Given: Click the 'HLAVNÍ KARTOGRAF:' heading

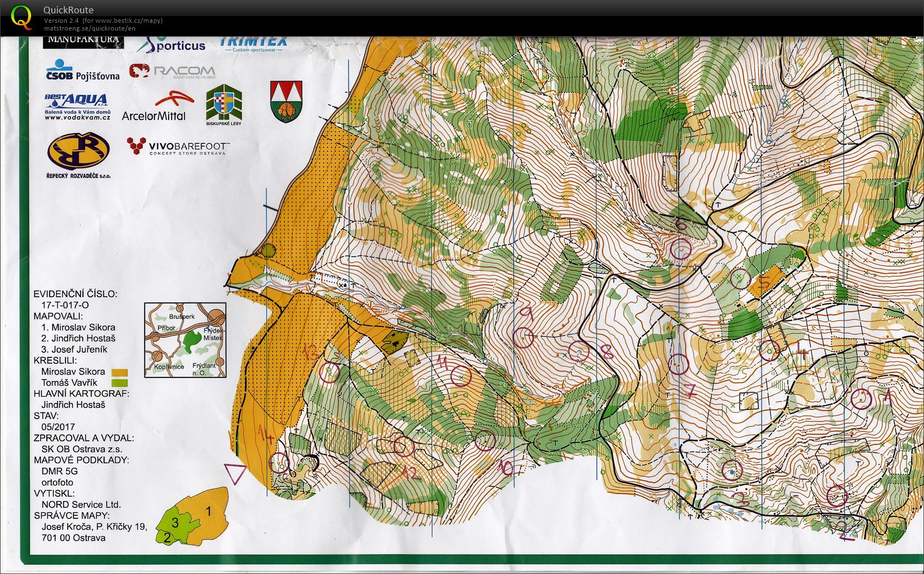Looking at the screenshot, I should coord(81,393).
